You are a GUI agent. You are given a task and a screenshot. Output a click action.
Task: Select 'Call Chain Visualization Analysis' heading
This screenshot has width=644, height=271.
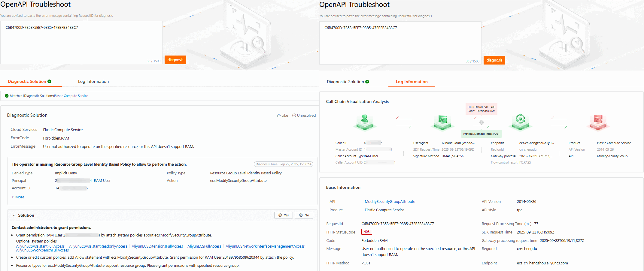pos(357,102)
